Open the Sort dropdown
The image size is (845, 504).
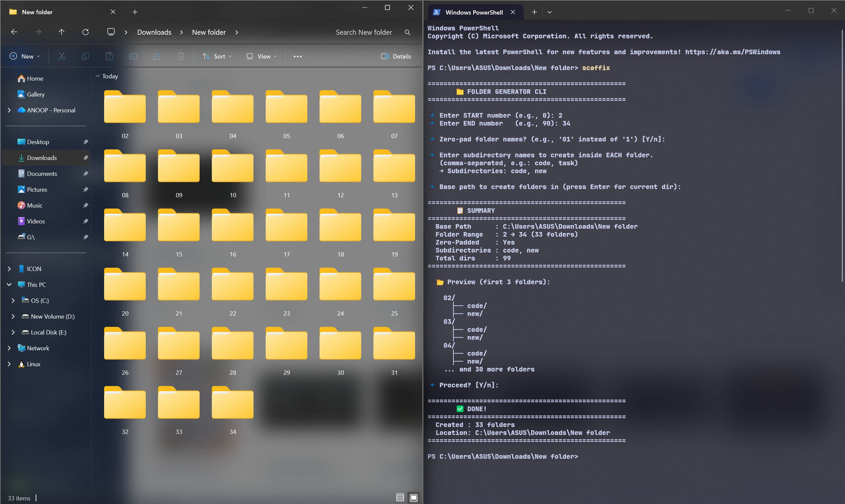tap(217, 57)
